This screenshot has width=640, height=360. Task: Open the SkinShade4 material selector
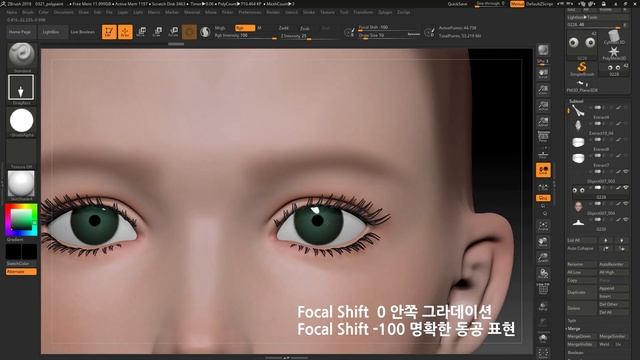[x=21, y=184]
